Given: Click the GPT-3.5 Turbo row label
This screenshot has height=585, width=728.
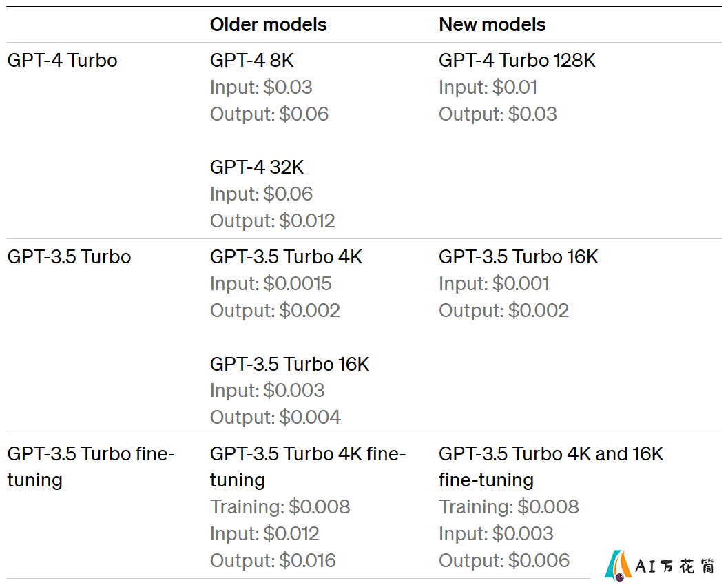Looking at the screenshot, I should coord(69,257).
